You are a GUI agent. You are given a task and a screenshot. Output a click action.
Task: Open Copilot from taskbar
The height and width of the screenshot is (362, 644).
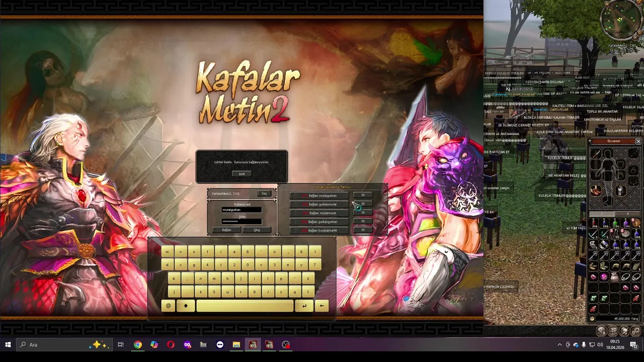coord(154,345)
